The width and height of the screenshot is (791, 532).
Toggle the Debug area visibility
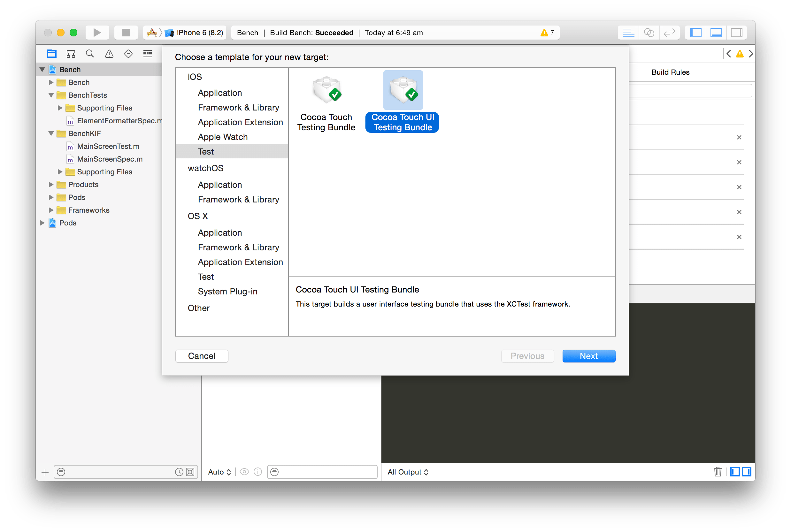click(x=716, y=32)
